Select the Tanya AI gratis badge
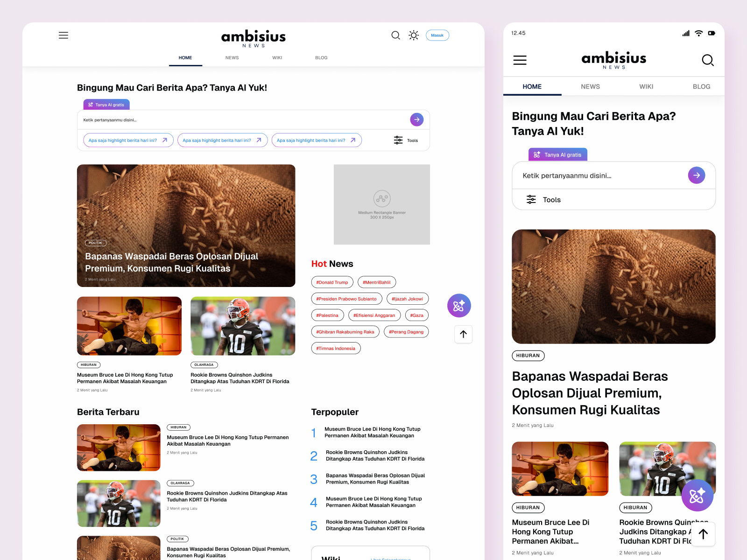The height and width of the screenshot is (560, 747). (x=106, y=105)
